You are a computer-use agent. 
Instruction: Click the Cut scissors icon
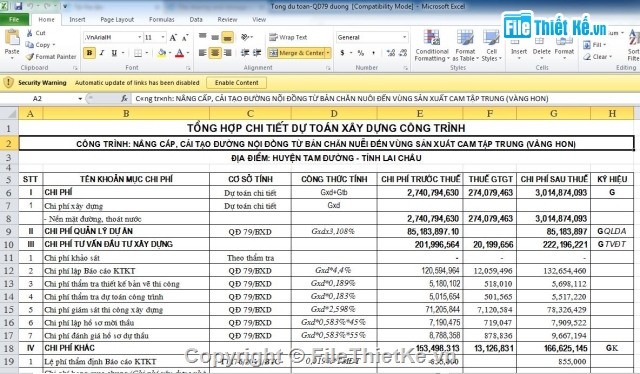click(x=29, y=33)
